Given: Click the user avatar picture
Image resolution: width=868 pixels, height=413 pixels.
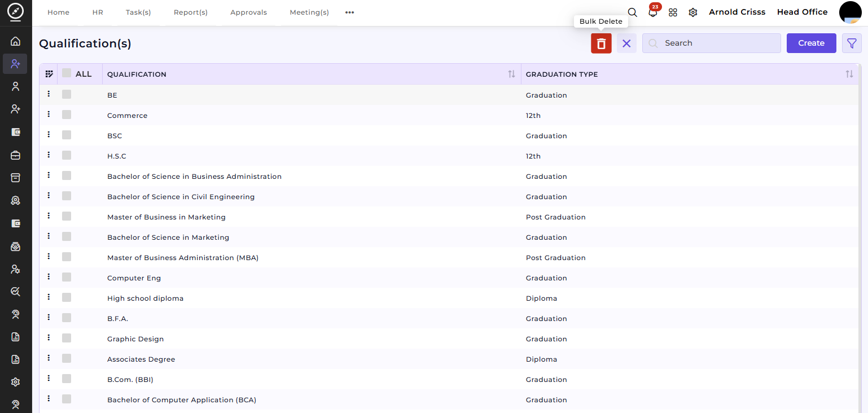Looking at the screenshot, I should coord(850,12).
